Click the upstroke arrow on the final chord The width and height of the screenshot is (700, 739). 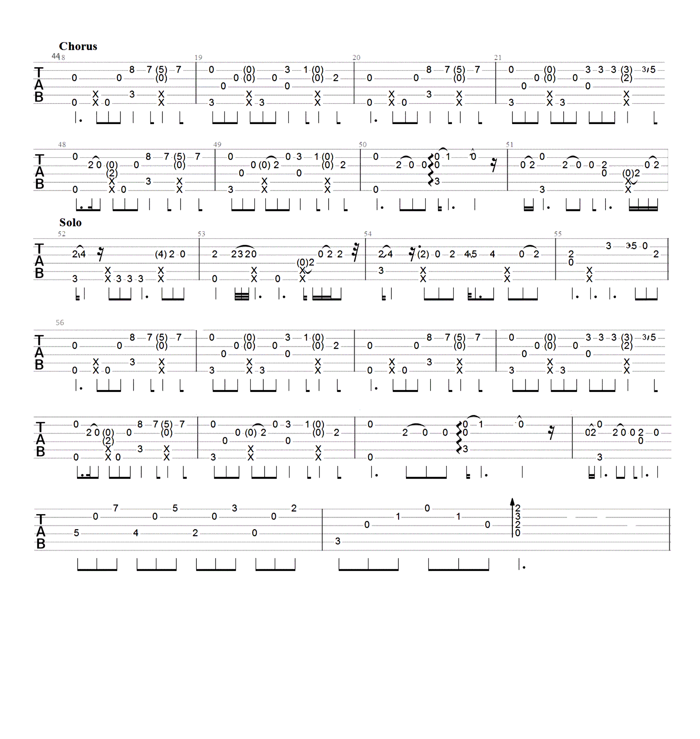[512, 518]
